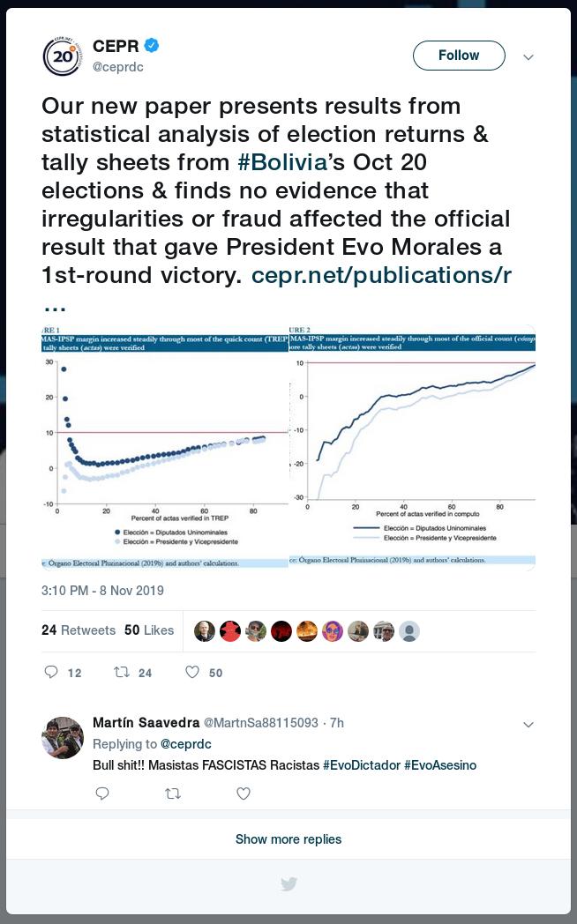Image resolution: width=577 pixels, height=924 pixels.
Task: Open the official count line chart image
Action: [x=413, y=447]
